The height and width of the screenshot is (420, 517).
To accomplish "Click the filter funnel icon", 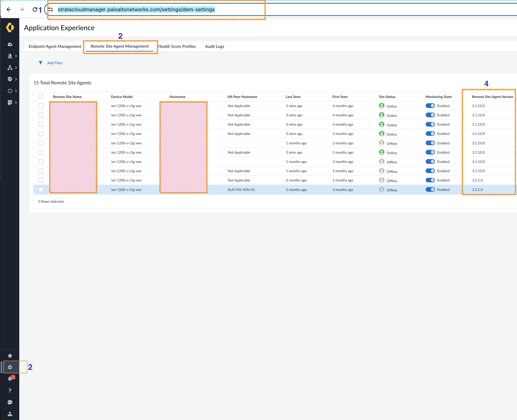I will point(40,63).
